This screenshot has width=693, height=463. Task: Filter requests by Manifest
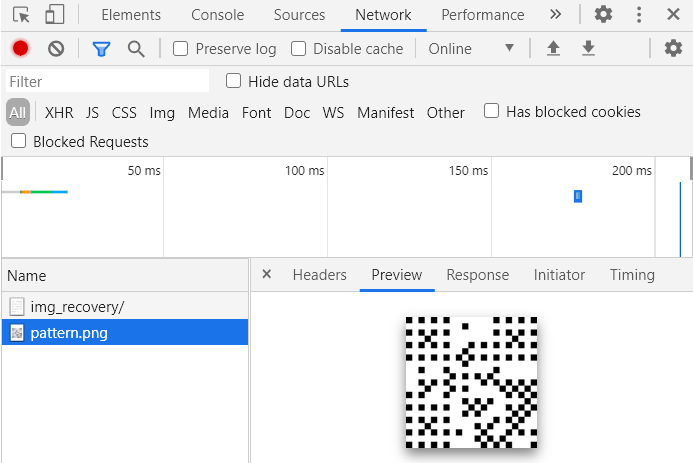click(x=386, y=113)
